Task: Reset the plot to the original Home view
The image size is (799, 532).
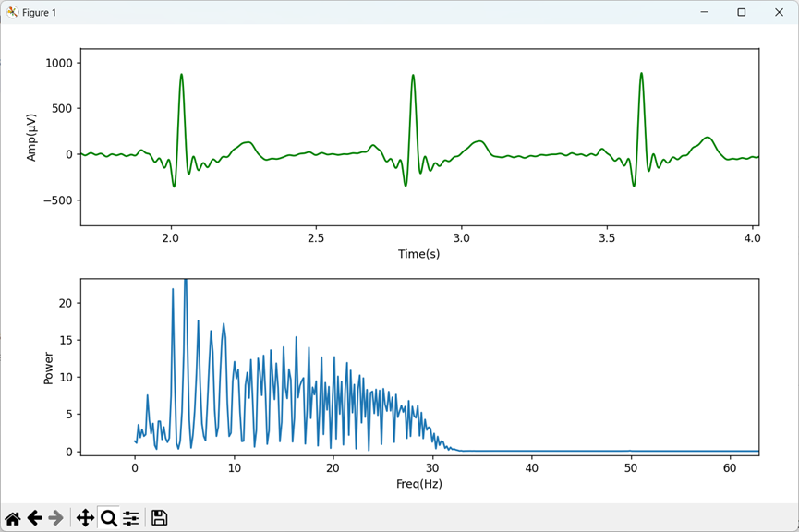Action: [13, 519]
